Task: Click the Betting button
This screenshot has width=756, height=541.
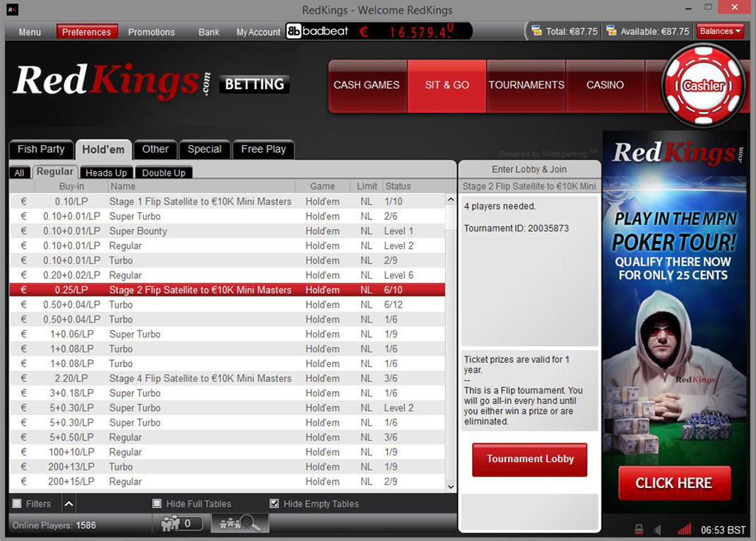Action: pos(254,84)
